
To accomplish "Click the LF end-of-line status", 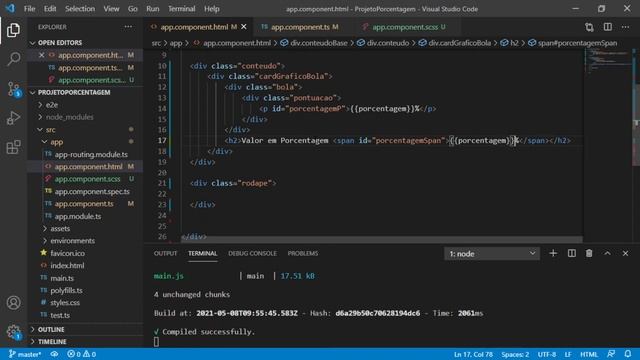I will coord(568,354).
